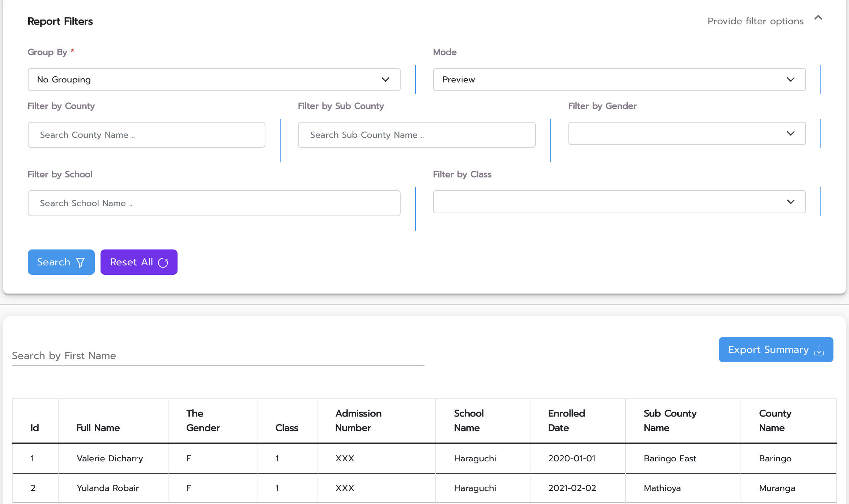Click the Search funnel filter icon
Image resolution: width=849 pixels, height=504 pixels.
(x=80, y=262)
